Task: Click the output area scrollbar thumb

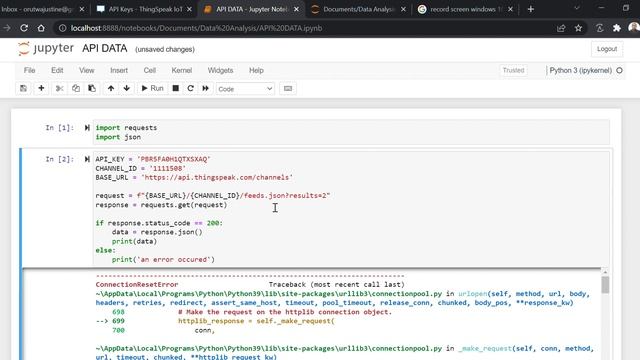Action: (605, 285)
